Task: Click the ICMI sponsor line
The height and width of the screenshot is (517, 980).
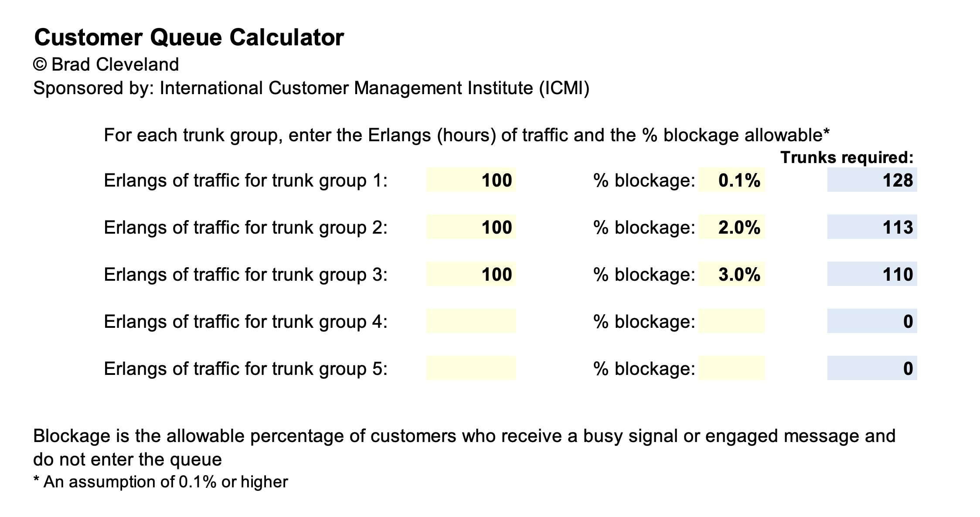Action: click(x=311, y=88)
